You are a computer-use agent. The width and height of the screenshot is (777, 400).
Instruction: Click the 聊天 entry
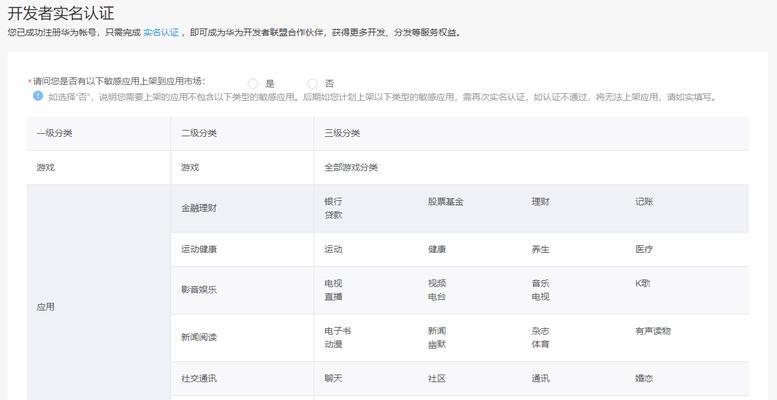click(x=333, y=379)
